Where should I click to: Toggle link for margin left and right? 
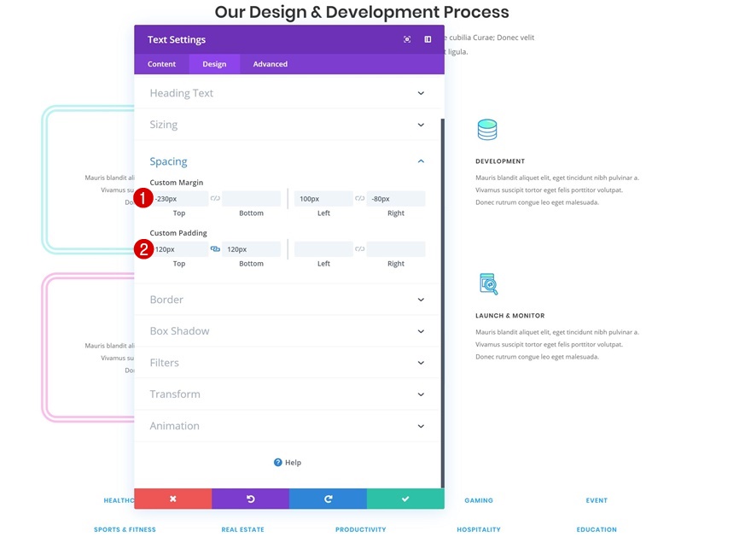click(x=359, y=199)
